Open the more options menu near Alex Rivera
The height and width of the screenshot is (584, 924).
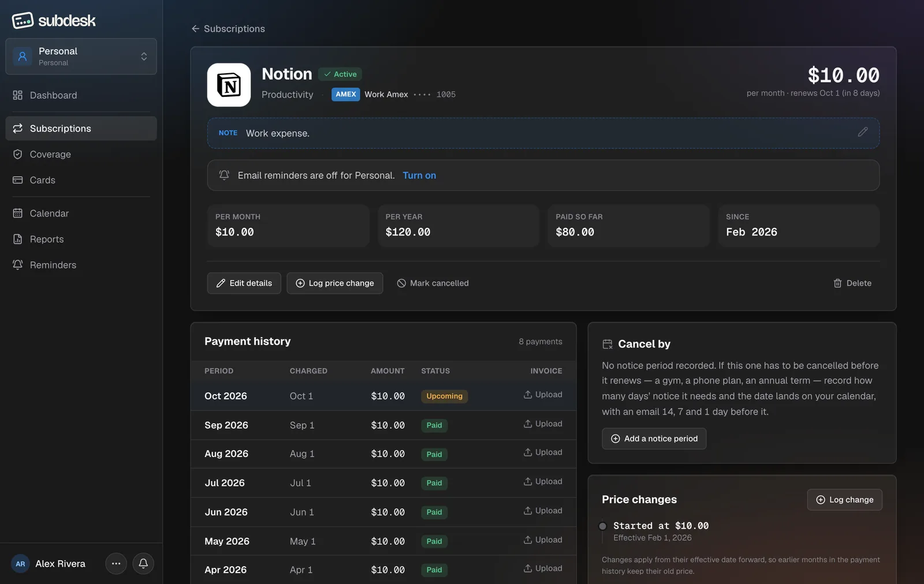[116, 564]
